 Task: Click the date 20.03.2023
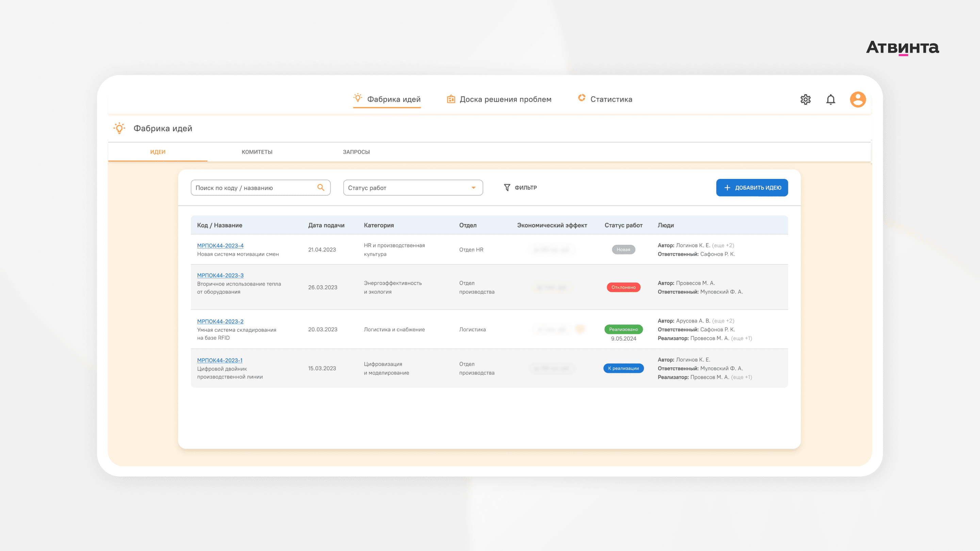point(323,329)
